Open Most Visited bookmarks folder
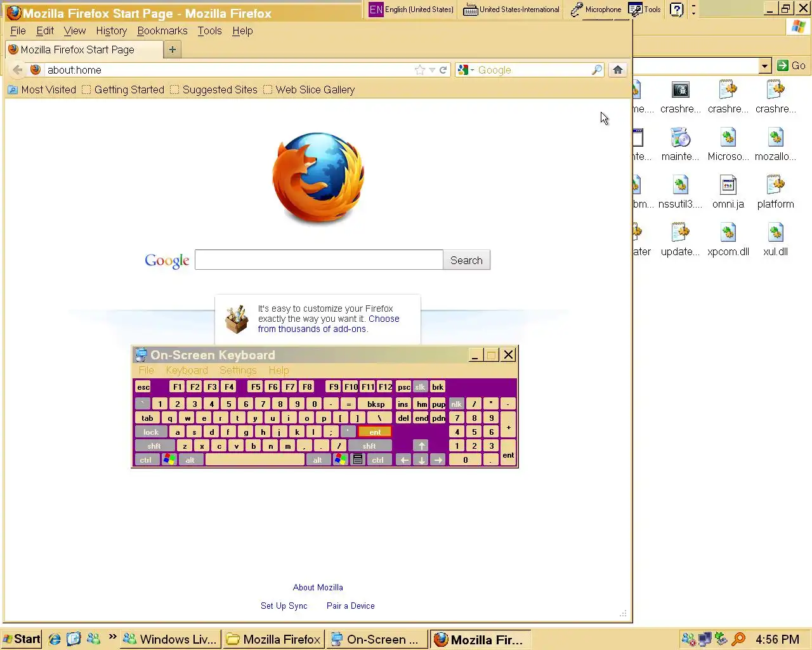Image resolution: width=812 pixels, height=650 pixels. tap(42, 90)
